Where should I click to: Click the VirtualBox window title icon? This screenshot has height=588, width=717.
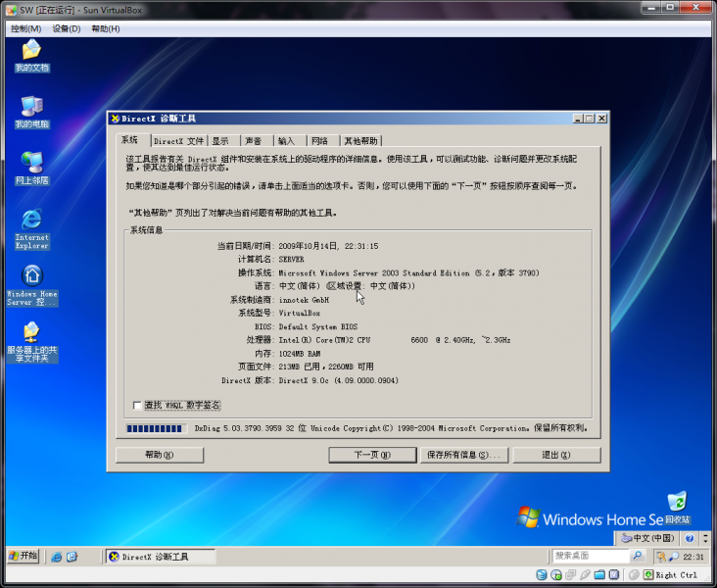point(11,10)
